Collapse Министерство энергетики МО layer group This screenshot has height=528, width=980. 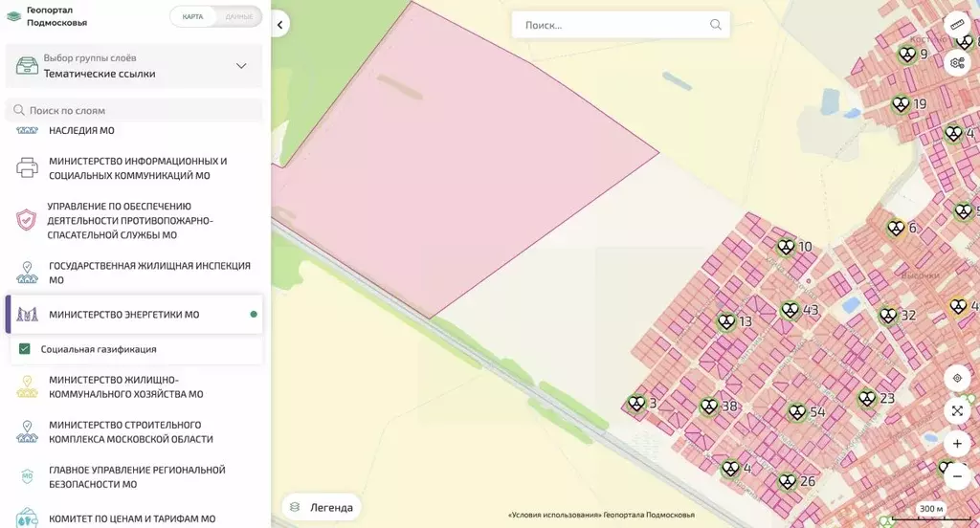[x=134, y=315]
